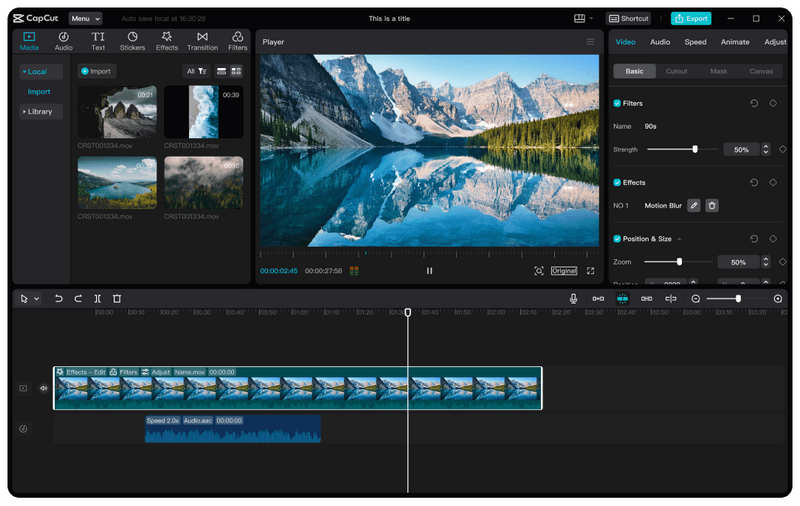Image resolution: width=800 pixels, height=506 pixels.
Task: Open the layout selector icon
Action: pyautogui.click(x=580, y=18)
